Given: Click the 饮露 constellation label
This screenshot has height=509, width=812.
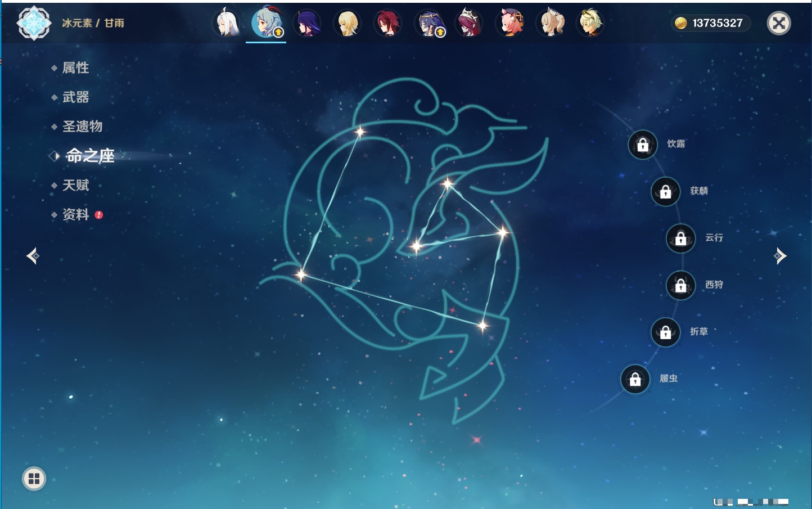Looking at the screenshot, I should click(676, 144).
